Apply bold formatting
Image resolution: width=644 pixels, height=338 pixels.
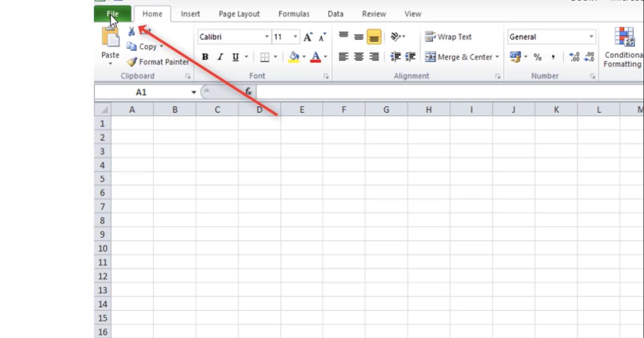pos(206,56)
